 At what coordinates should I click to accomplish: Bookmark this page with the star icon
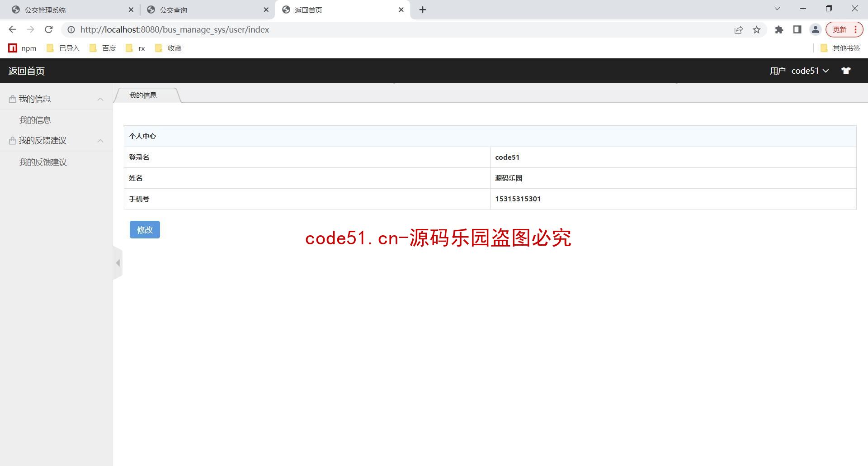(x=757, y=30)
